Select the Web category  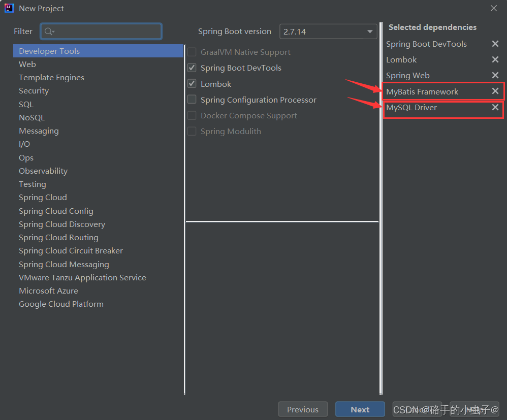coord(27,64)
